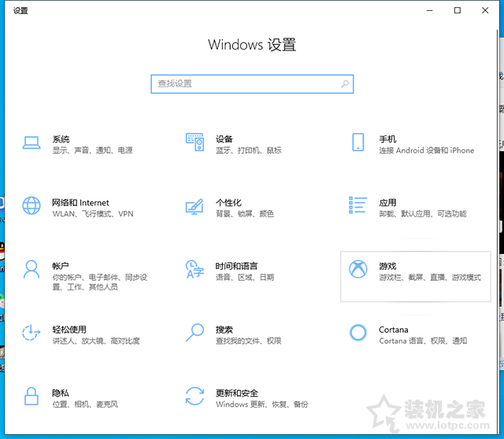Open the 更新和安全 settings title
This screenshot has width=504, height=439.
(x=237, y=393)
